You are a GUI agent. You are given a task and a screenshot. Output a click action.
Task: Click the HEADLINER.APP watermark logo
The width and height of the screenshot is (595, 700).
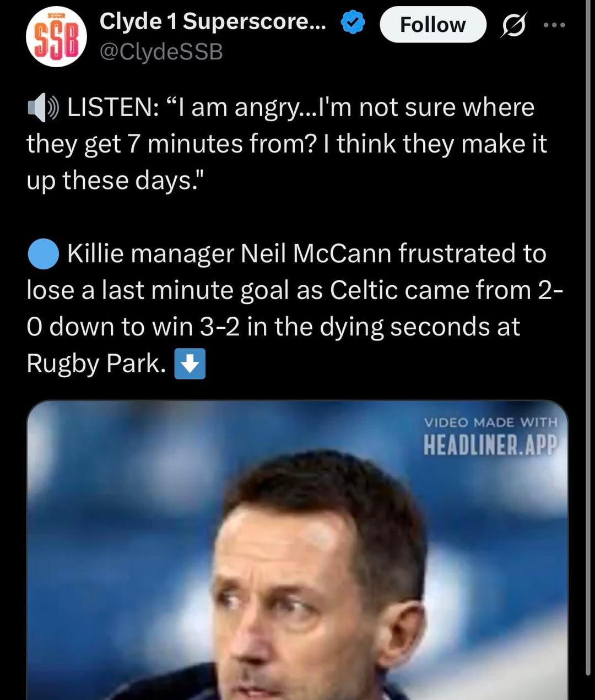490,445
